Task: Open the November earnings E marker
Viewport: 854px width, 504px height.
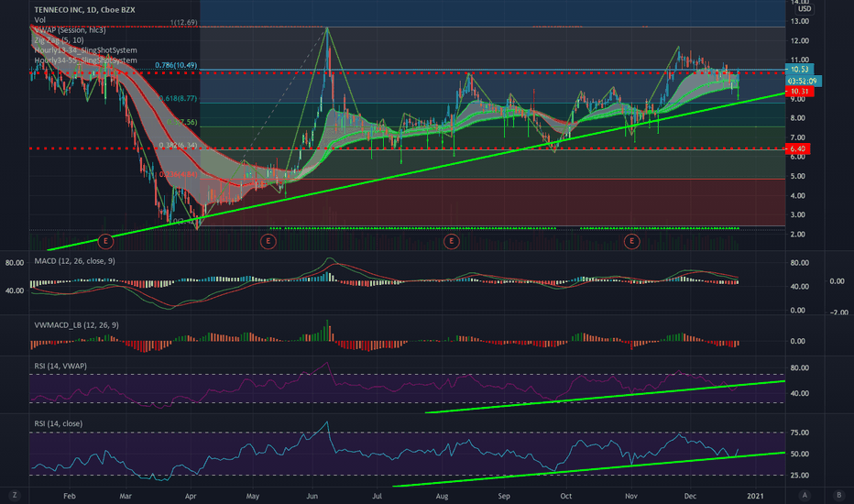Action: coord(631,241)
